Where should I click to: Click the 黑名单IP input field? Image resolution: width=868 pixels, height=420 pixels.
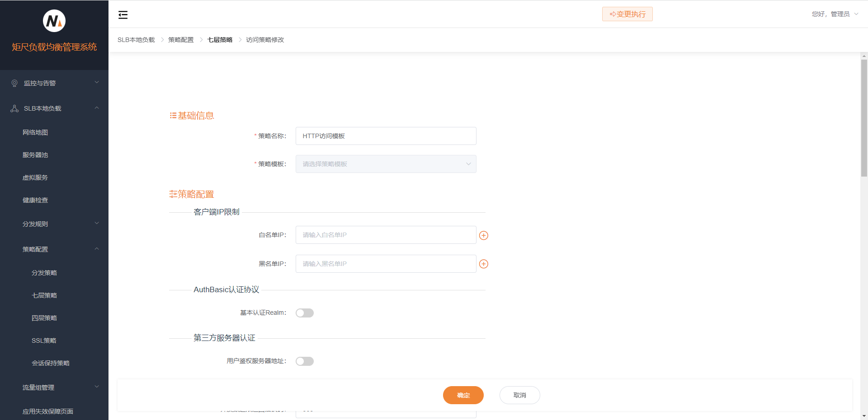tap(386, 264)
